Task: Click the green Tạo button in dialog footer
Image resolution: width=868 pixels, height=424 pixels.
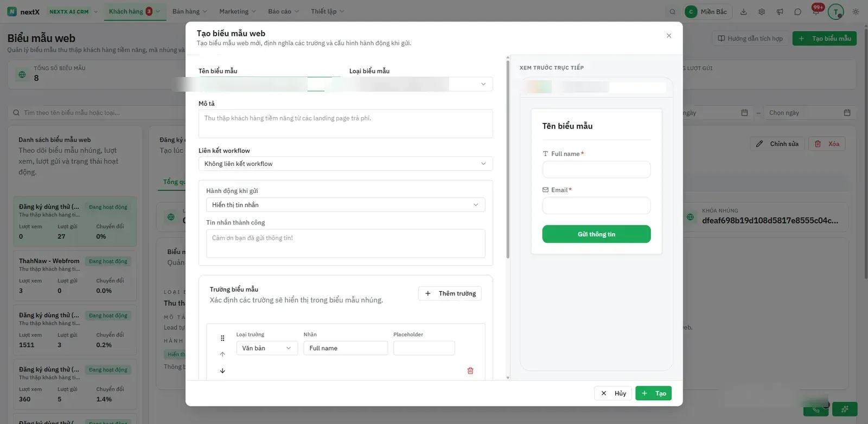Action: pos(654,393)
